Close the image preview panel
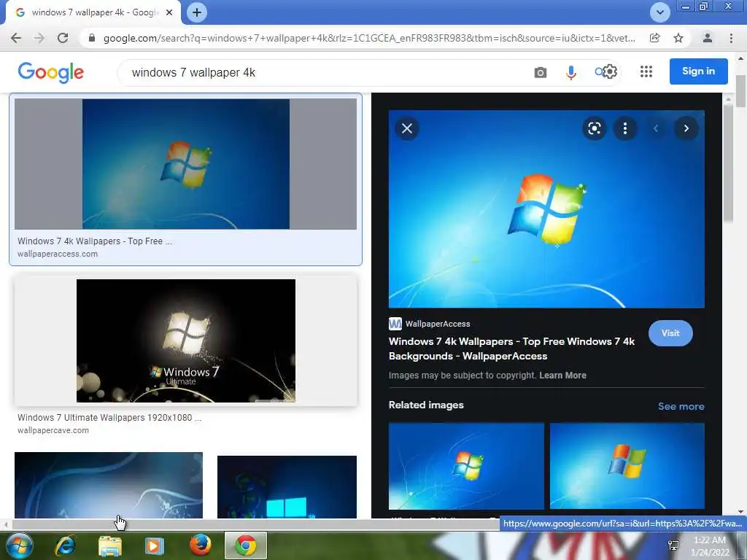 [x=407, y=128]
